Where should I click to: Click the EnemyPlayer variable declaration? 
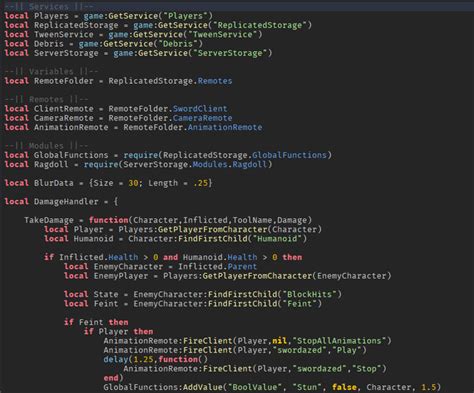coord(121,276)
